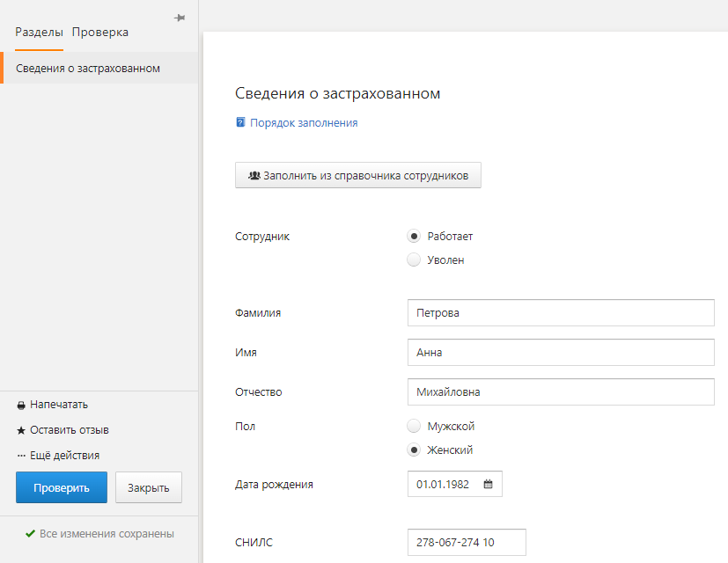The image size is (728, 563).
Task: Click the blue Проверить button
Action: 62,487
